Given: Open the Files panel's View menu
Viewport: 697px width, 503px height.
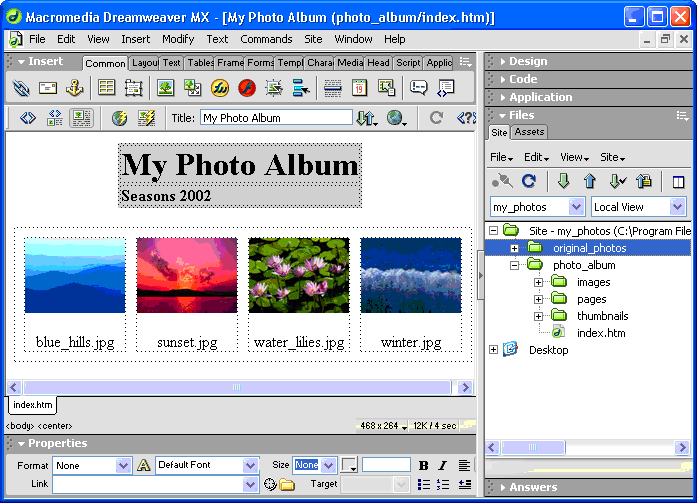Looking at the screenshot, I should (574, 157).
